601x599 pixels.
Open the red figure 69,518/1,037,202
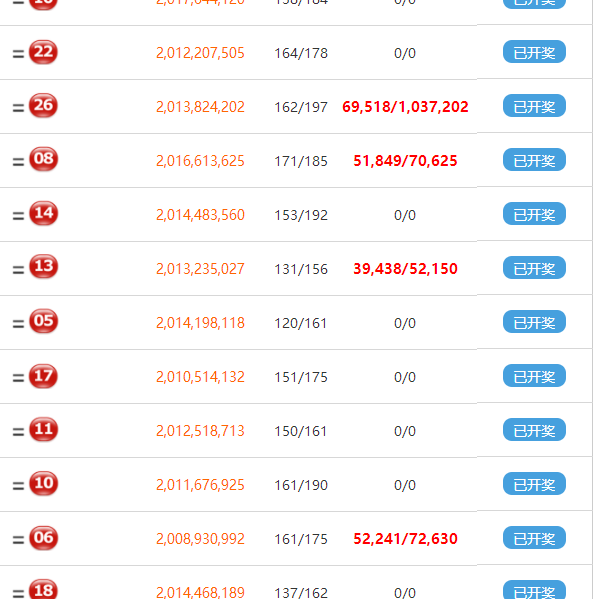point(405,107)
